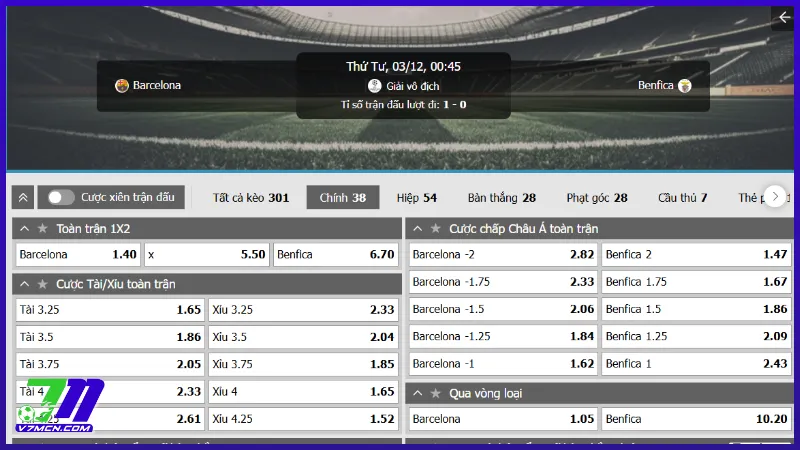Screen dimensions: 800x450
Task: Pick Tài 3.5 at 1.86
Action: (109, 337)
